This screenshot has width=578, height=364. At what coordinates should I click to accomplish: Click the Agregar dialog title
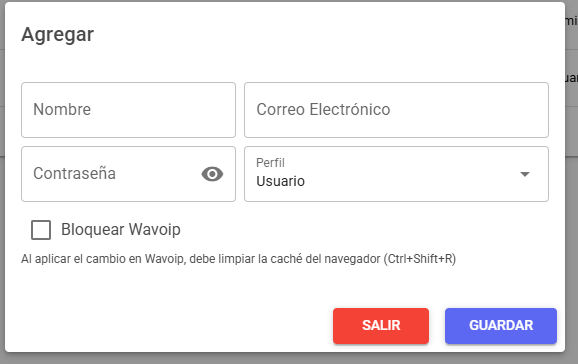(x=58, y=34)
